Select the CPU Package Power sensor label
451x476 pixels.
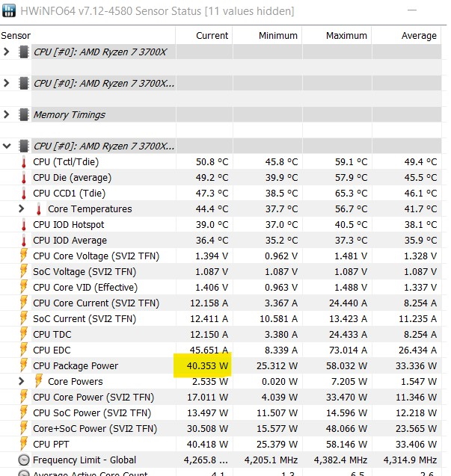point(76,366)
